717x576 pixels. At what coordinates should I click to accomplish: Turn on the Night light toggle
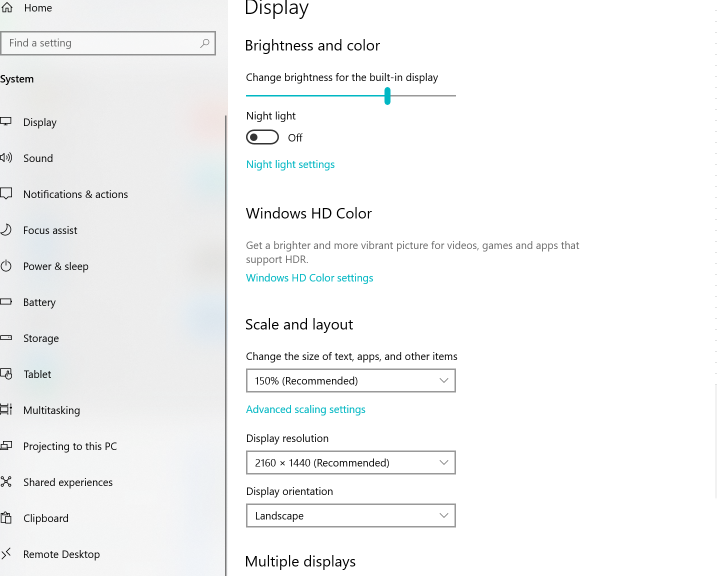click(x=262, y=137)
